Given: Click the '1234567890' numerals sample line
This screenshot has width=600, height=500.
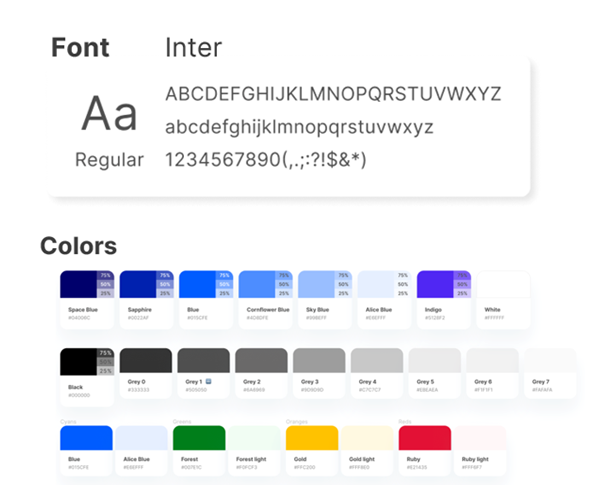Looking at the screenshot, I should 266,160.
